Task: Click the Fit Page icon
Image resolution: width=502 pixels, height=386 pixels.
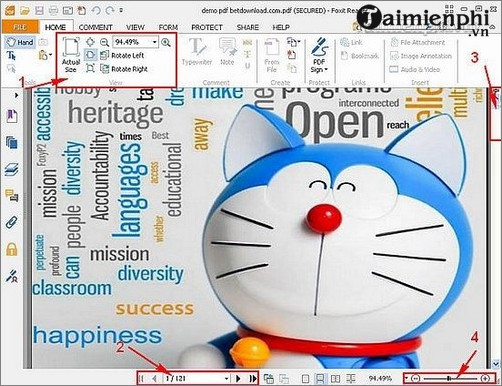Action: coord(90,42)
